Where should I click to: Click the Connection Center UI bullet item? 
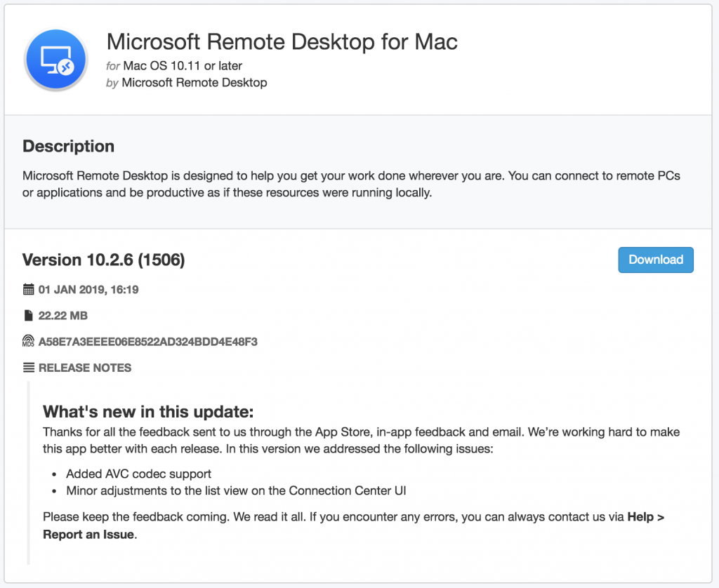click(x=236, y=491)
